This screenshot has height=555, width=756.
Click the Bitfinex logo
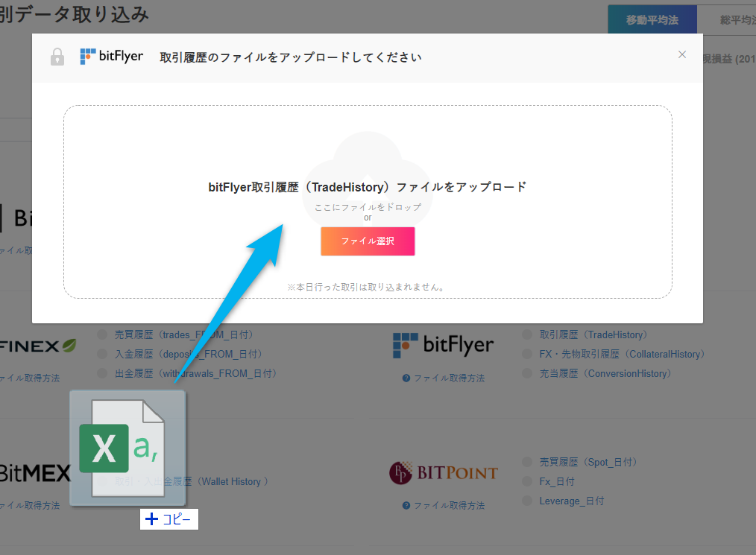(x=38, y=346)
